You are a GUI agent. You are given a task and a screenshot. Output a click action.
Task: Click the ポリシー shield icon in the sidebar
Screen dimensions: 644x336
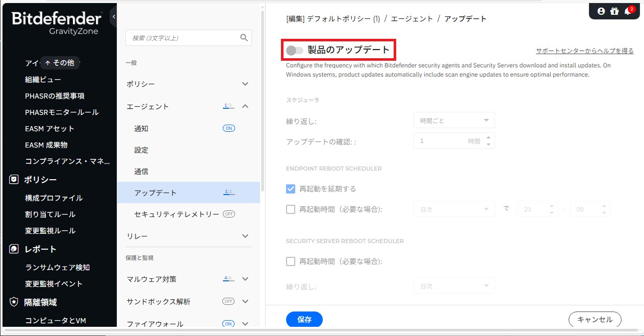14,180
